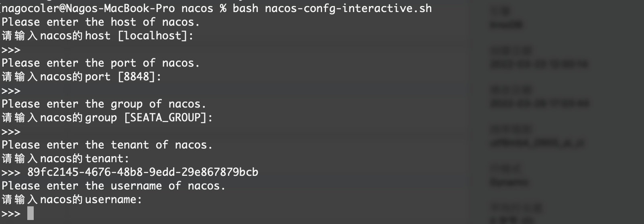Click the 'Please enter the port of nacos.' line
The image size is (644, 224).
click(100, 63)
